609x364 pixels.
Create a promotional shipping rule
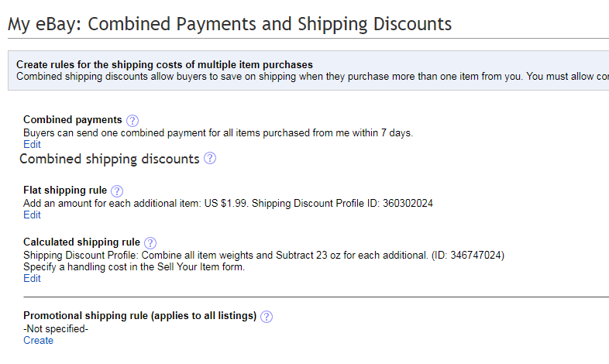coord(39,340)
